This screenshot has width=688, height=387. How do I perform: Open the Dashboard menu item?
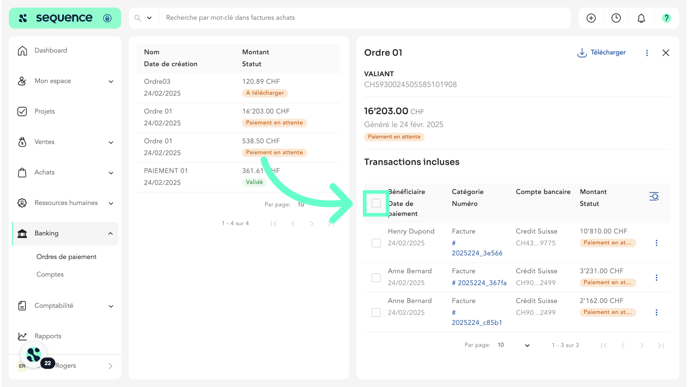[x=65, y=51]
